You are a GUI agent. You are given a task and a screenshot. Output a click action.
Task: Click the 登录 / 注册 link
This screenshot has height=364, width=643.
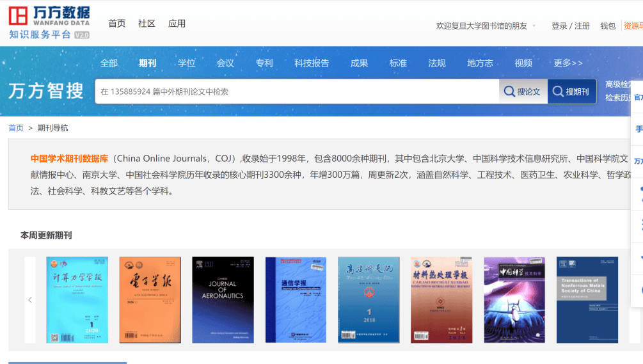coord(571,26)
